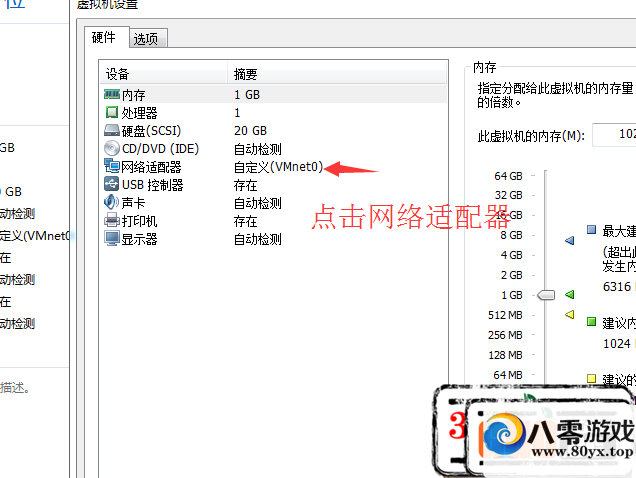Click the 自定义(VMnet0) summary value
The width and height of the screenshot is (636, 478).
coord(279,167)
